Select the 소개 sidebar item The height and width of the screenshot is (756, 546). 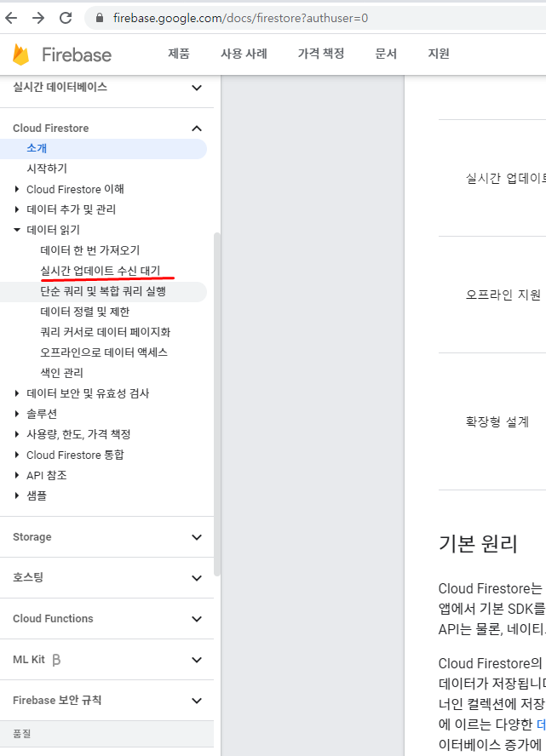click(x=103, y=148)
